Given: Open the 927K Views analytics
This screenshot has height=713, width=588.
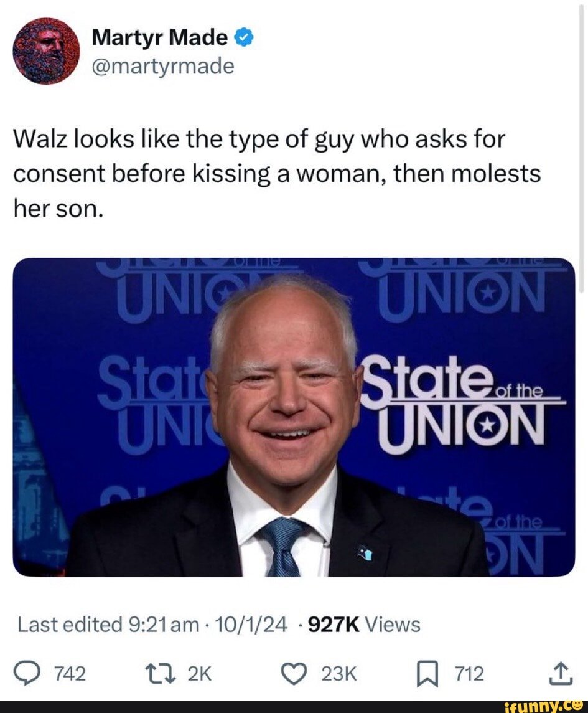Looking at the screenshot, I should (364, 625).
